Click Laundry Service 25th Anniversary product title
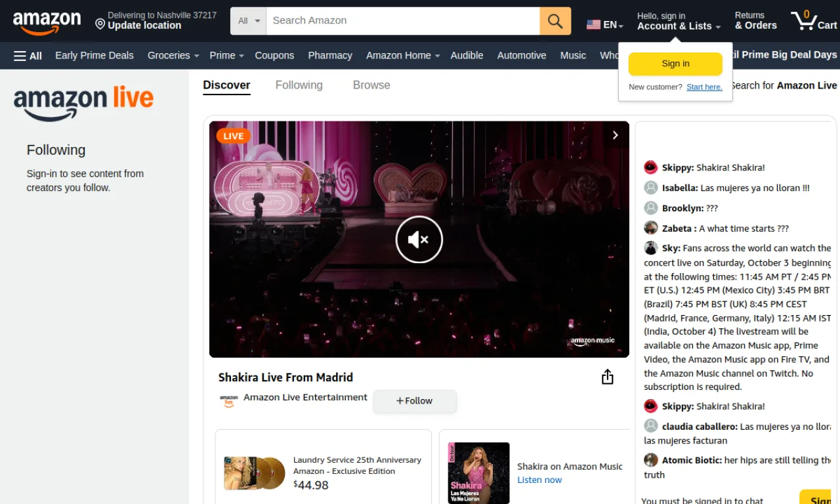The height and width of the screenshot is (504, 840). point(357,465)
